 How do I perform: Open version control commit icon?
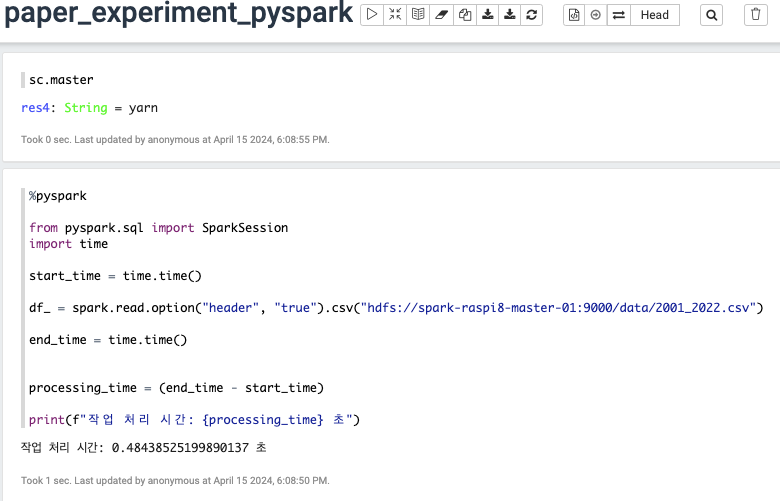coord(574,14)
